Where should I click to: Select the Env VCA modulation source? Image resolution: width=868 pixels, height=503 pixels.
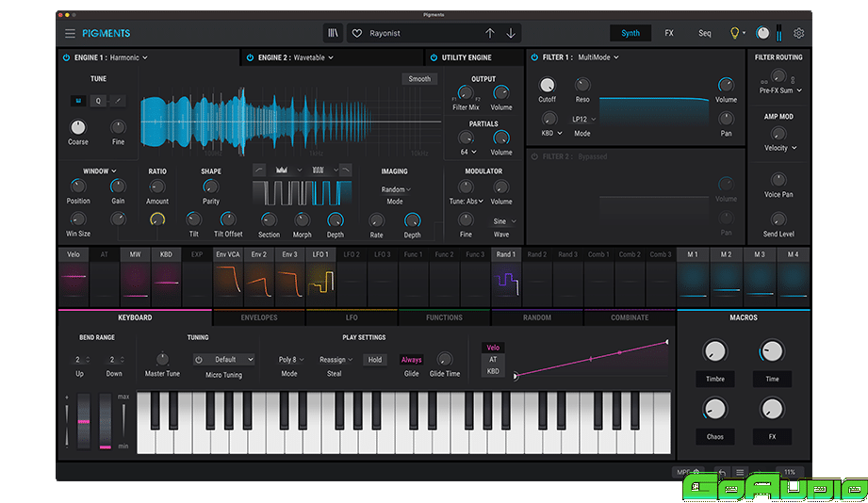coord(228,254)
